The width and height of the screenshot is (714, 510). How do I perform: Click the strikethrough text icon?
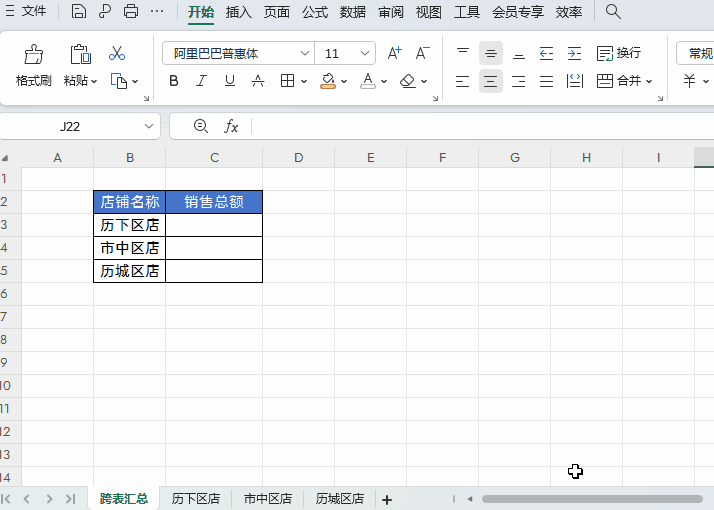pos(258,81)
